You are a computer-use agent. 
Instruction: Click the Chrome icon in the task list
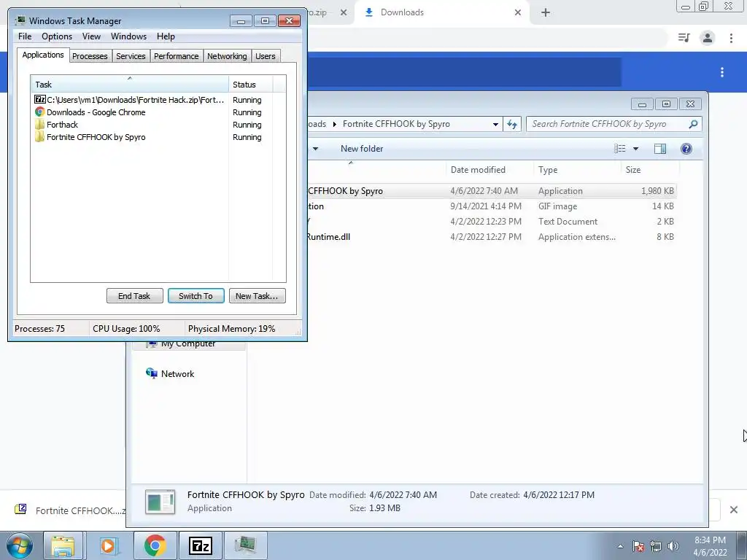point(40,112)
